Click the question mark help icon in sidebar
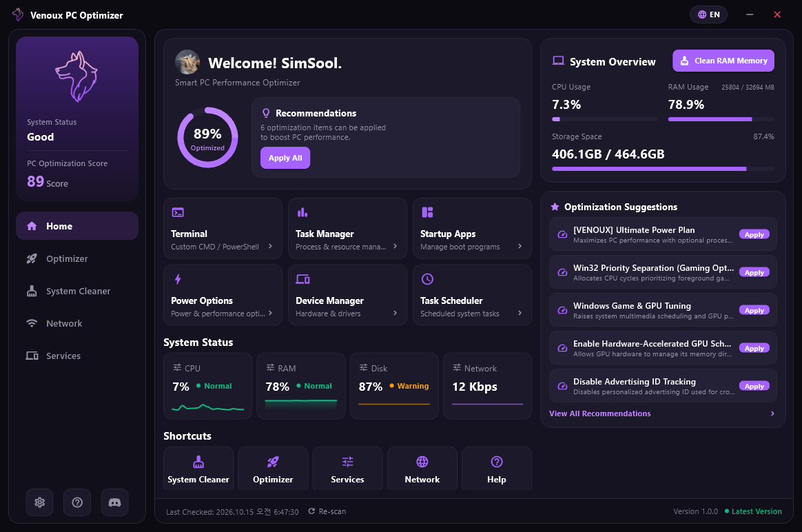The height and width of the screenshot is (532, 802). click(x=77, y=502)
